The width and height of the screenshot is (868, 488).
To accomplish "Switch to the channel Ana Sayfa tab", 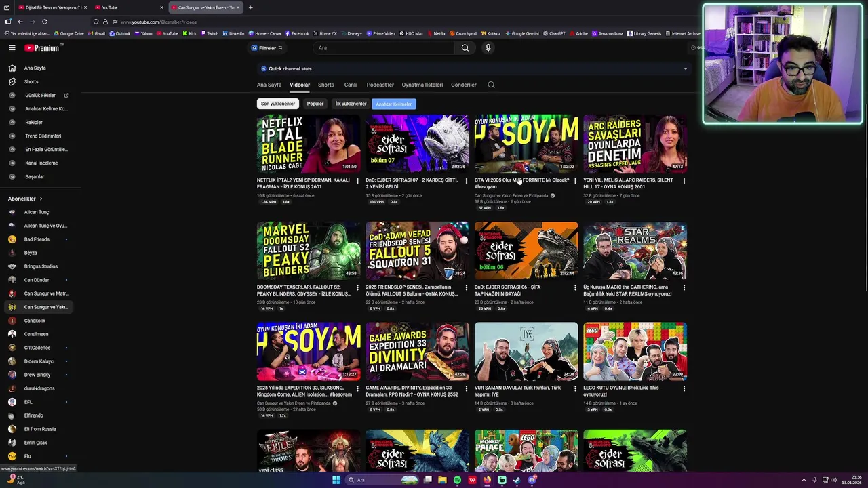I will pyautogui.click(x=269, y=85).
